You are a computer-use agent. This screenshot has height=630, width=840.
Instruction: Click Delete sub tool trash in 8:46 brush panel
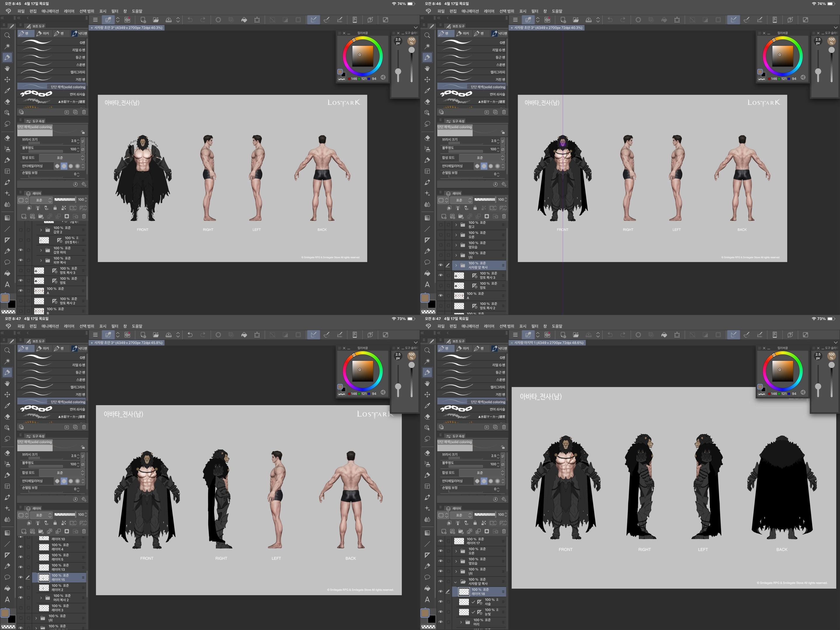point(504,112)
